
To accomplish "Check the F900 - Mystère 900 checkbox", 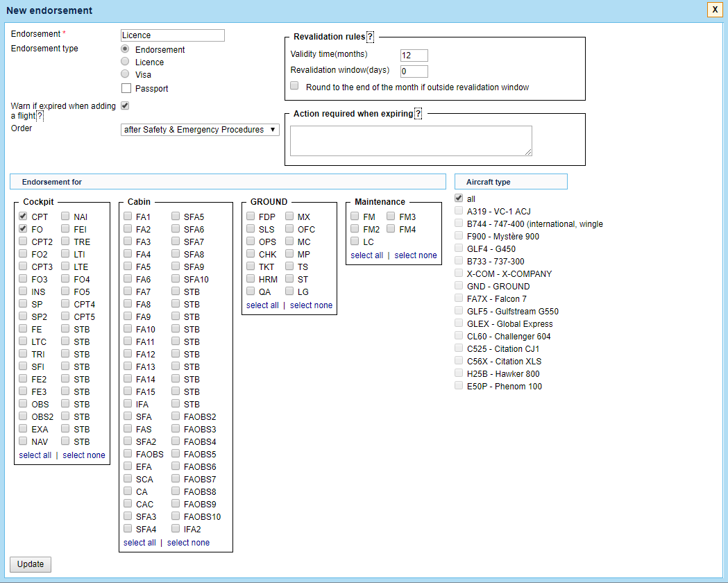I will (x=459, y=236).
